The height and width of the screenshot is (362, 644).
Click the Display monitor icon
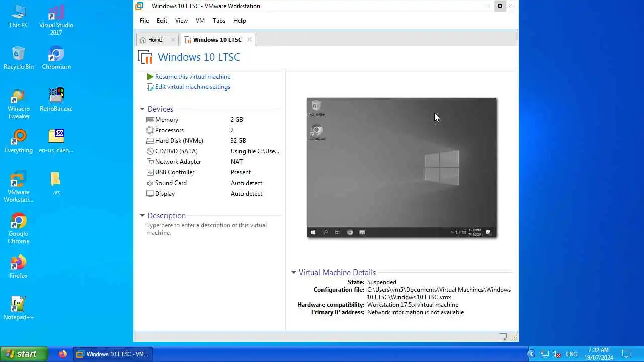pos(150,194)
